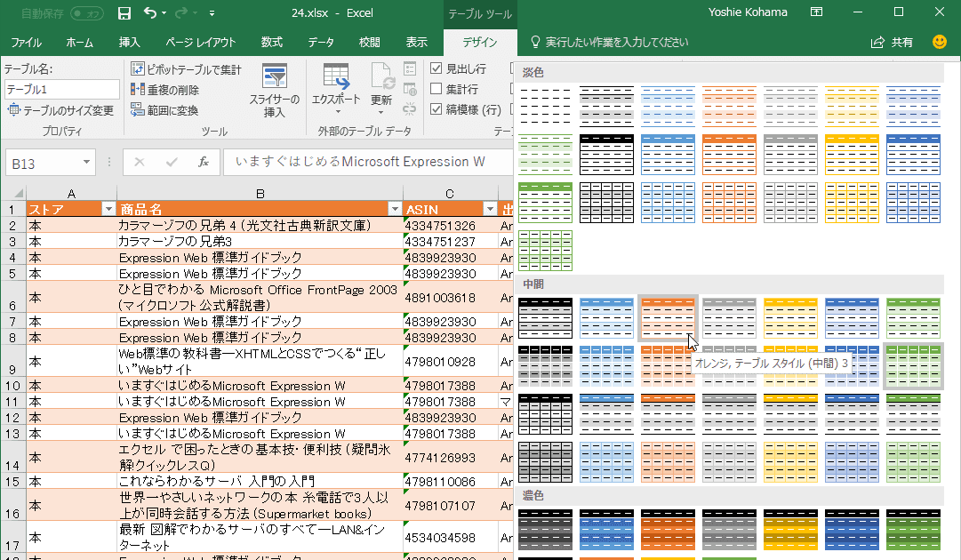Click the unlink icon beside 更新
The width and height of the screenshot is (961, 560).
pyautogui.click(x=410, y=109)
